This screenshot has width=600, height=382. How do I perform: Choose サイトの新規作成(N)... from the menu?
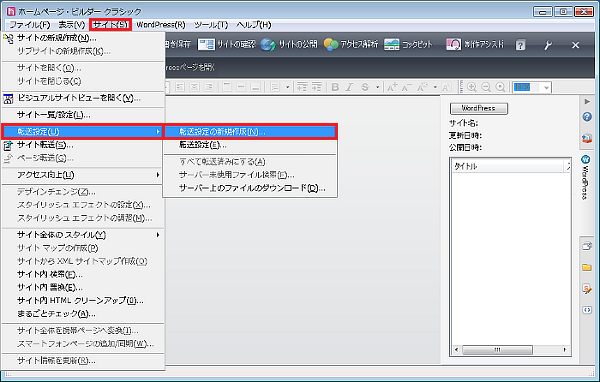tap(83, 38)
